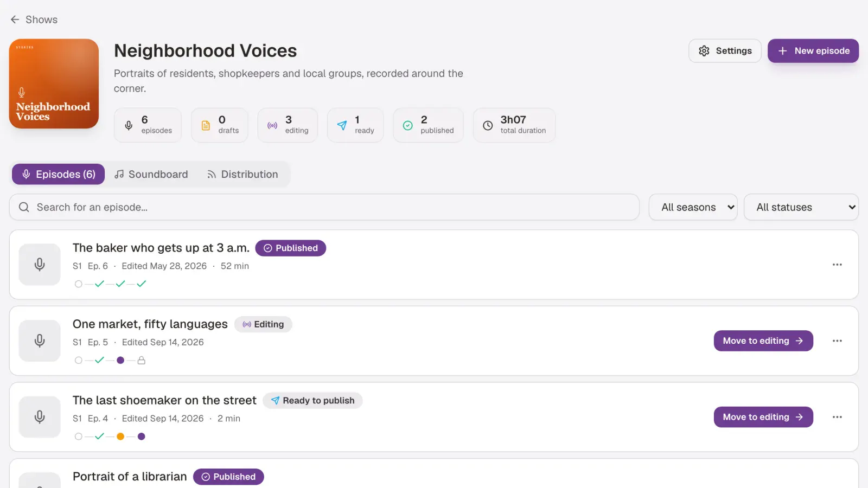Image resolution: width=868 pixels, height=488 pixels.
Task: Click purple progress dot on shoemaker episode
Action: [141, 436]
